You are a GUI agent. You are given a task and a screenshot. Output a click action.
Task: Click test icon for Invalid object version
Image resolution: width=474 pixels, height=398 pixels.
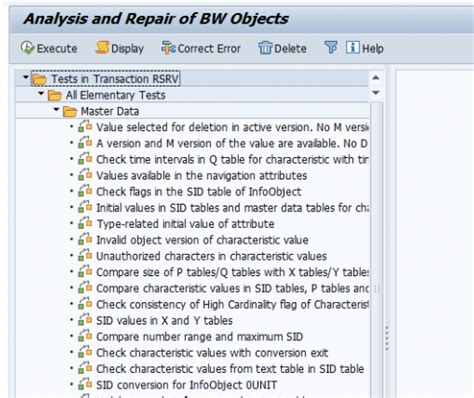pos(85,239)
